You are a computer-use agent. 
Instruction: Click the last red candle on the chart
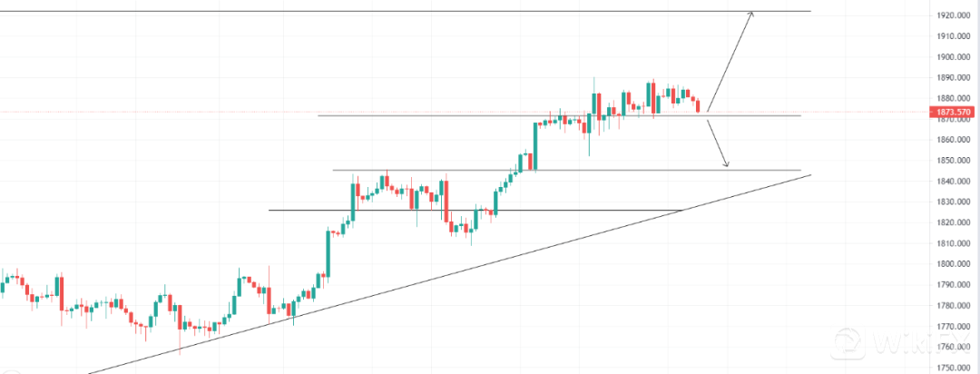click(698, 105)
